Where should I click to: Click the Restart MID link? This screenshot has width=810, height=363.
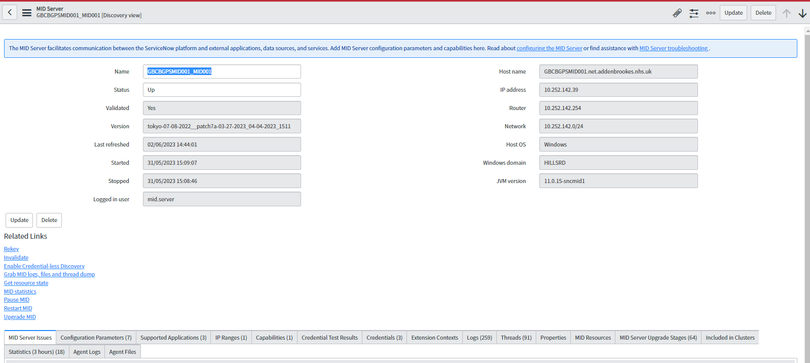(18, 308)
